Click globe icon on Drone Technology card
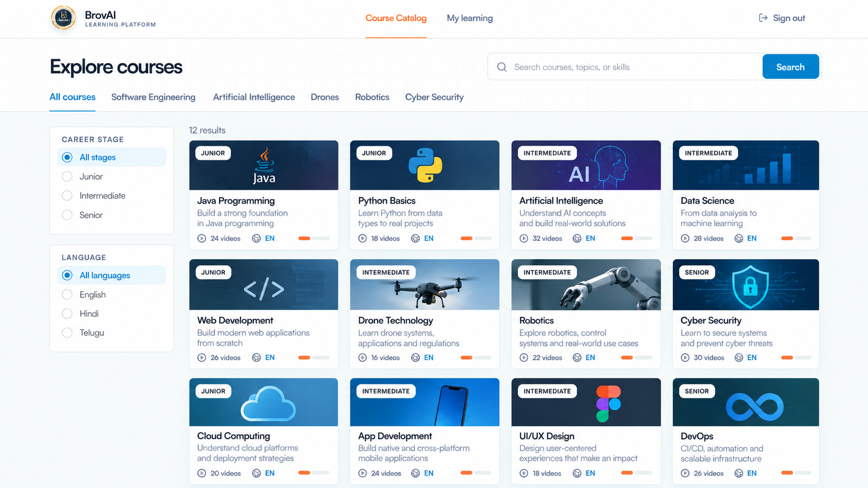 415,358
